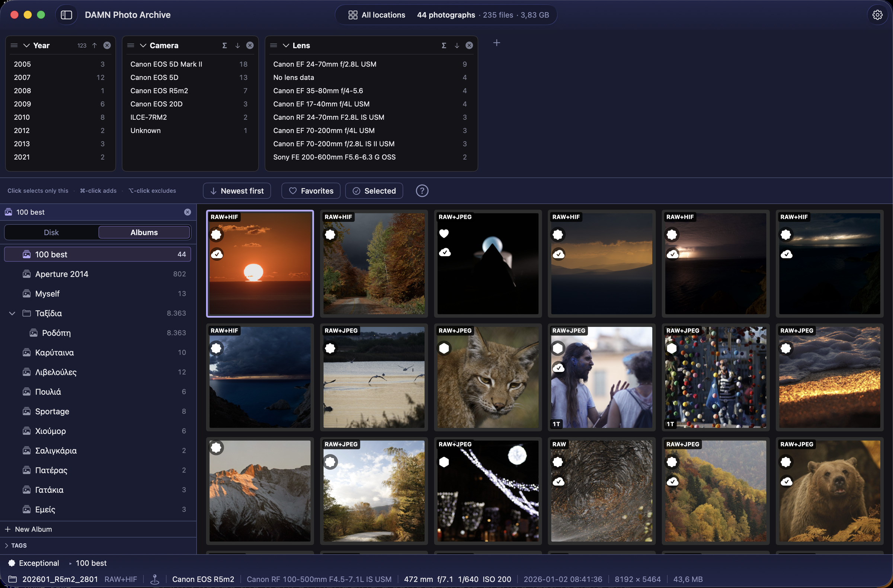Add a new filter column with plus
Screen dimensions: 893x588
pyautogui.click(x=496, y=43)
